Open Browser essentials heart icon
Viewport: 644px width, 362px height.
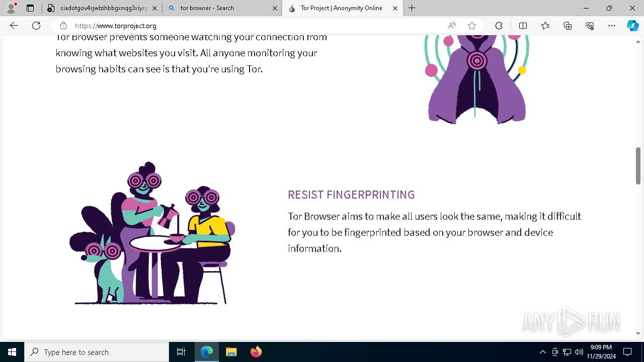tap(590, 26)
